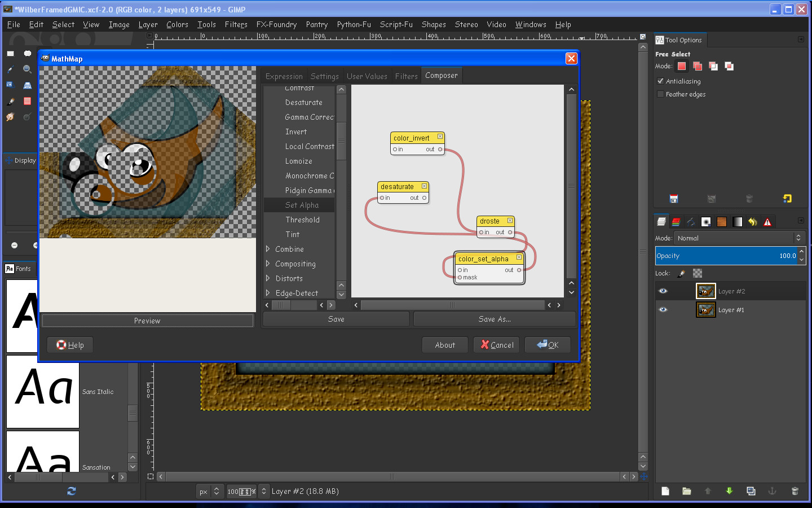Screen dimensions: 812x508
Task: Open the px unit dropdown in status bar
Action: pyautogui.click(x=209, y=492)
